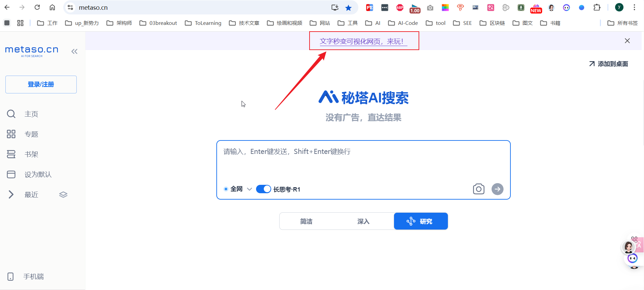The image size is (644, 290).
Task: Open the 工作 bookmark folder
Action: tap(47, 23)
